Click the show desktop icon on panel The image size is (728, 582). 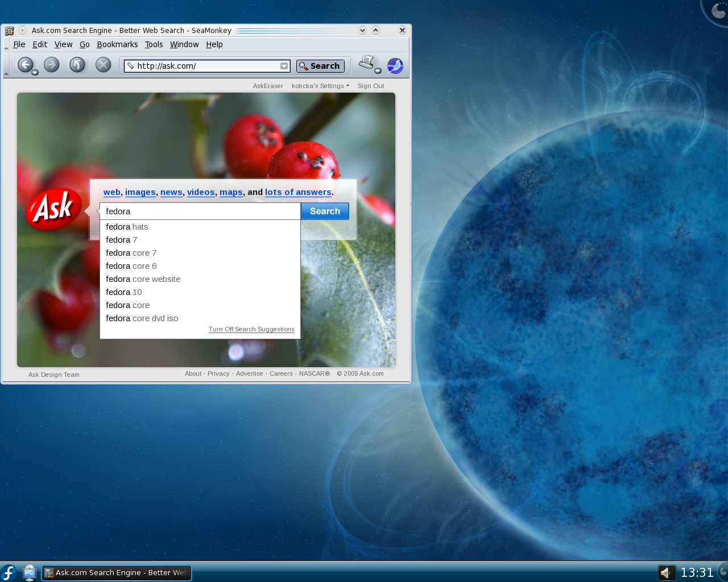pyautogui.click(x=30, y=572)
